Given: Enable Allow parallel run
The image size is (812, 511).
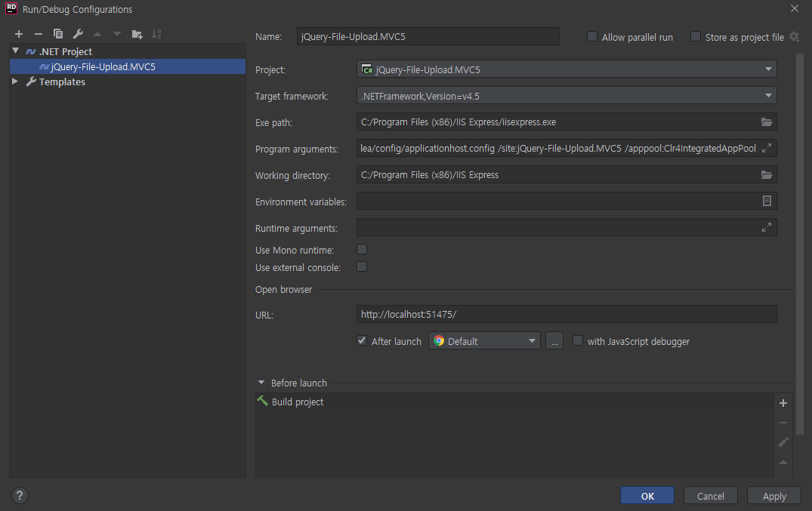Looking at the screenshot, I should pyautogui.click(x=591, y=37).
